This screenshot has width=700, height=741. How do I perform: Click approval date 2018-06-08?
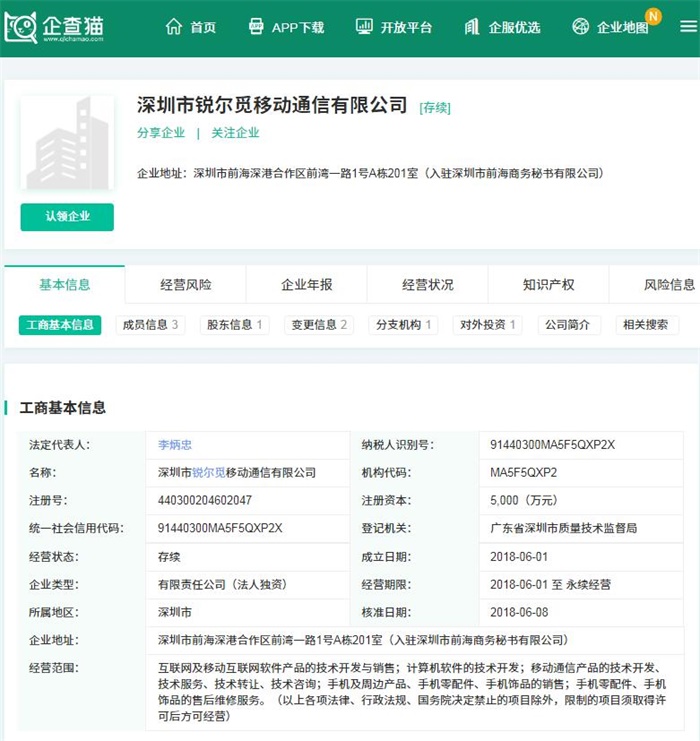pos(519,612)
